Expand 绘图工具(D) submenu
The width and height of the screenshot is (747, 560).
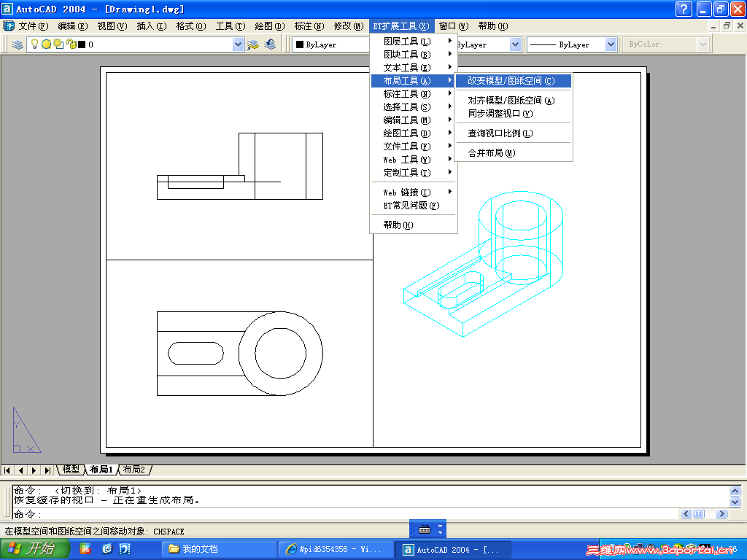click(414, 133)
